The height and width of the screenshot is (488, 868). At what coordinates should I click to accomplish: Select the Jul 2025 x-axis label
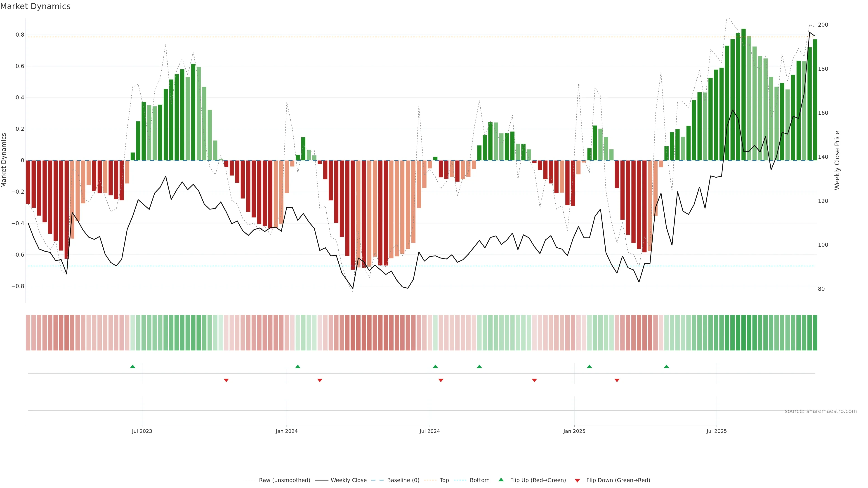coord(716,431)
